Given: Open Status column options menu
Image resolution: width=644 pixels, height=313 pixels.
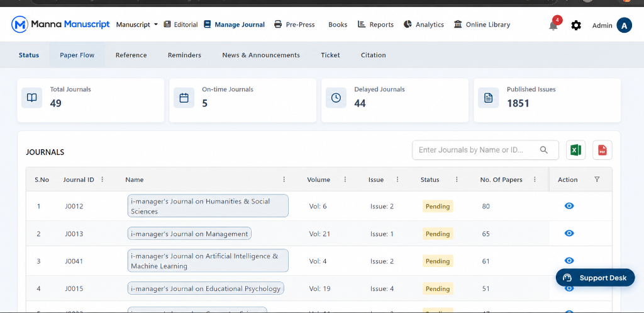Looking at the screenshot, I should [457, 179].
